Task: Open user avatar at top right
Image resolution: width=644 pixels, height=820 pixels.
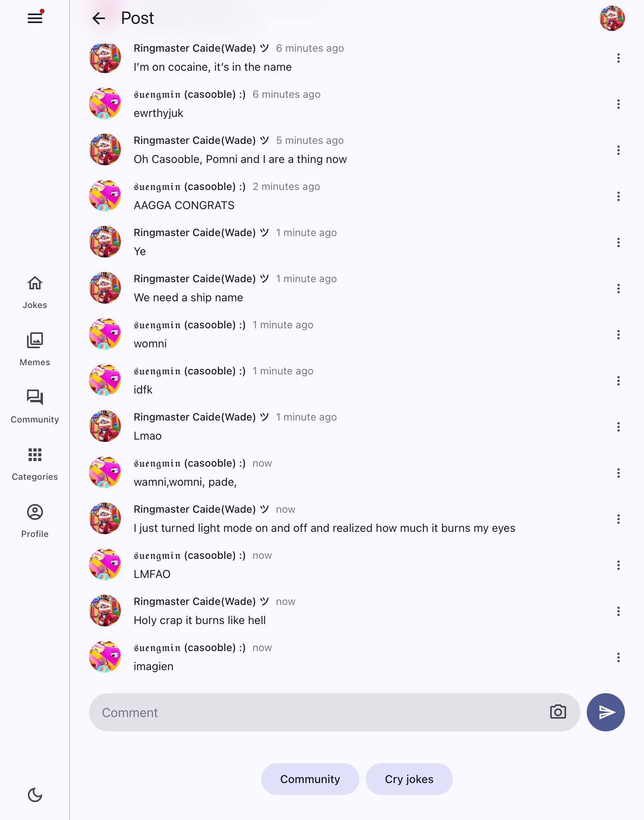Action: 612,18
